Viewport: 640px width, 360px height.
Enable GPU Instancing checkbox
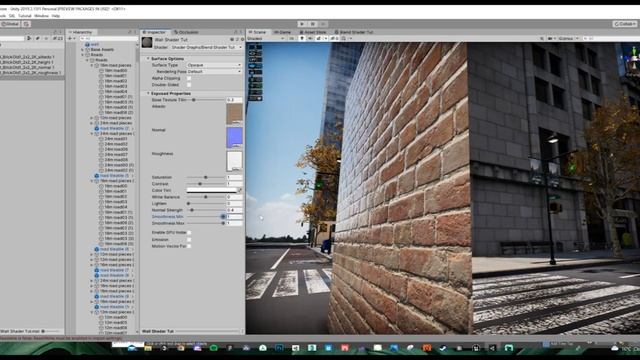pos(189,233)
